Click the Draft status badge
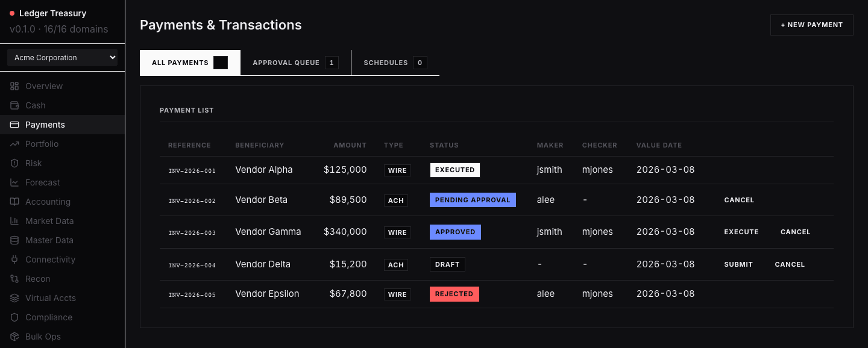Image resolution: width=868 pixels, height=348 pixels. point(447,264)
